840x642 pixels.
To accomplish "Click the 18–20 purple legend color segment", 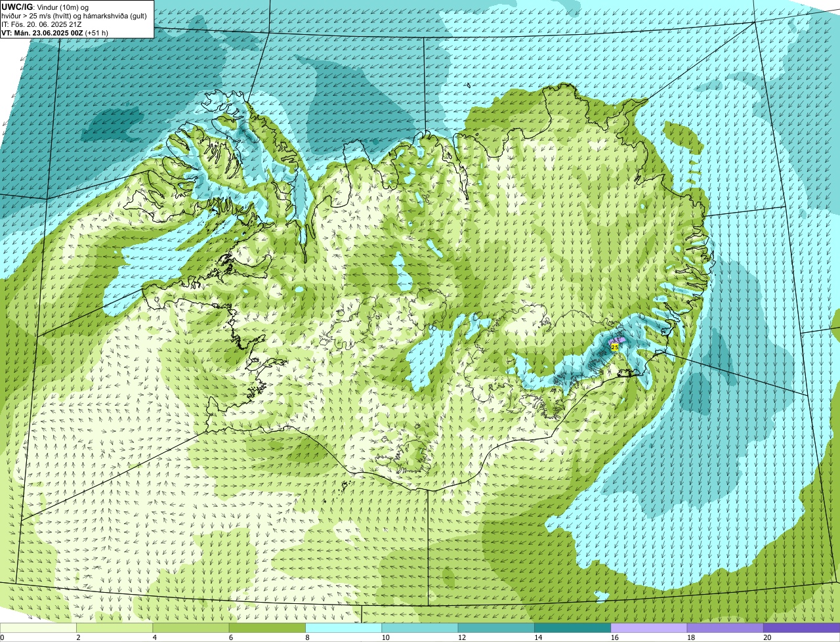I will point(725,628).
